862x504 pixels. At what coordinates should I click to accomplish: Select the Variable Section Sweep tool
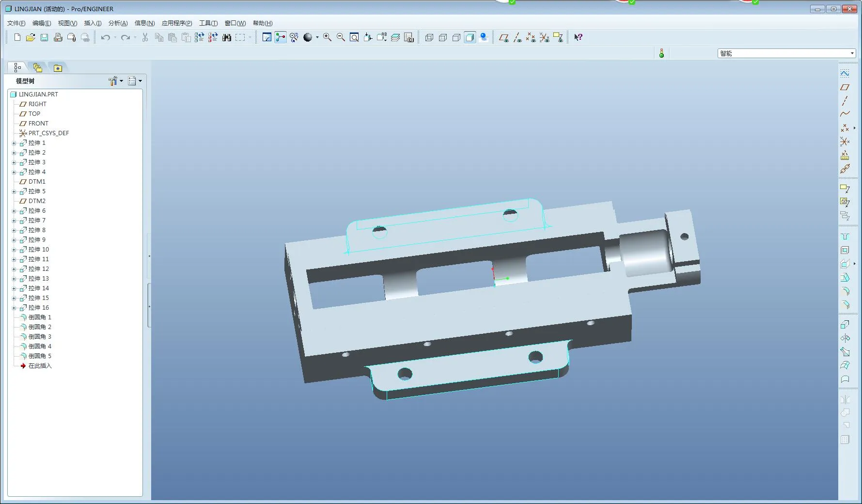(845, 351)
